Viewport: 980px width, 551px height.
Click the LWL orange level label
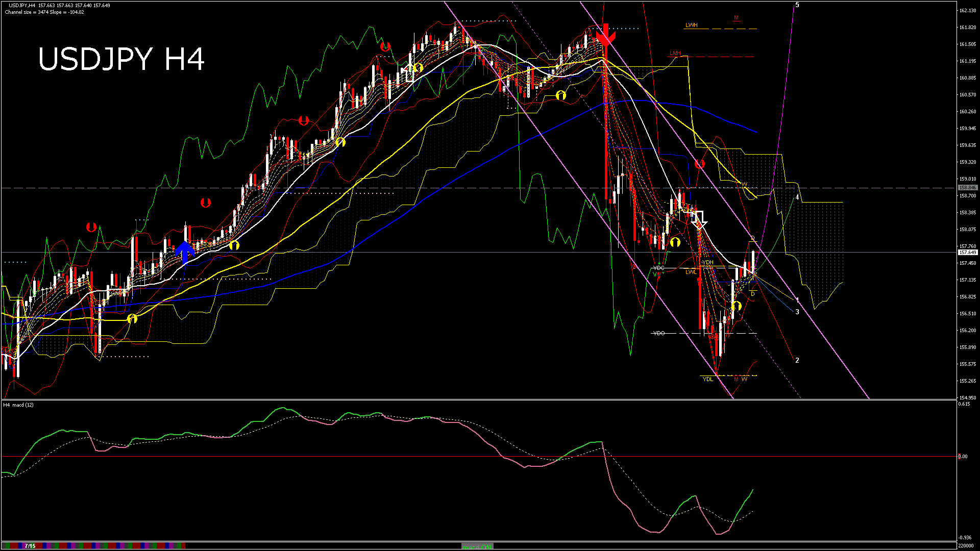tap(691, 272)
